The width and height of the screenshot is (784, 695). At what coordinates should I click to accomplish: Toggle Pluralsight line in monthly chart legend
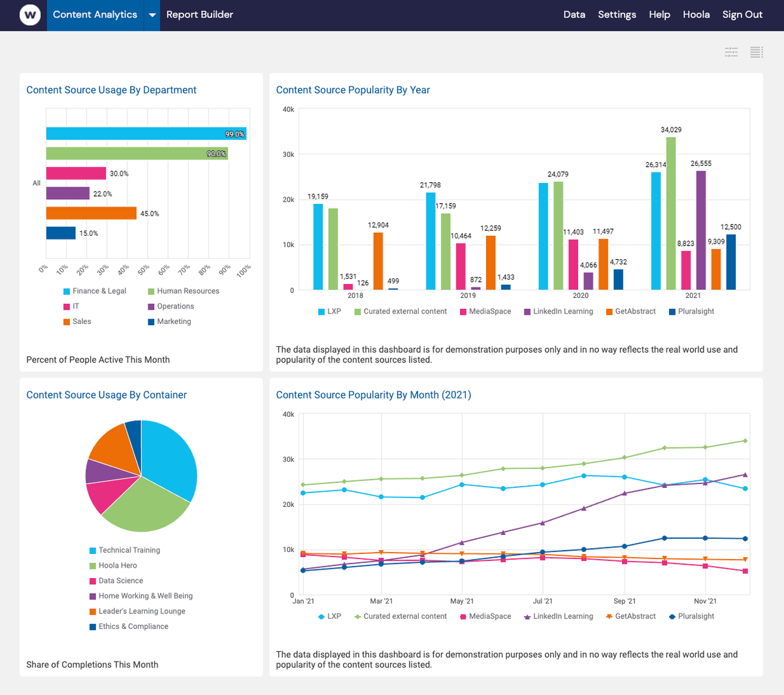click(x=692, y=617)
